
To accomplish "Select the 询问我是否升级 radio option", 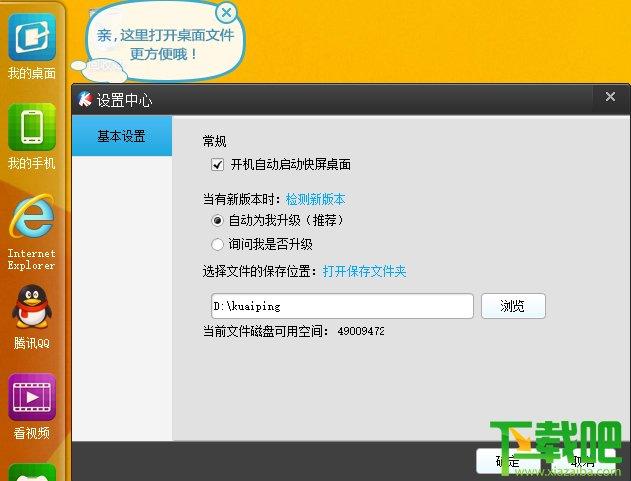I will pyautogui.click(x=218, y=244).
